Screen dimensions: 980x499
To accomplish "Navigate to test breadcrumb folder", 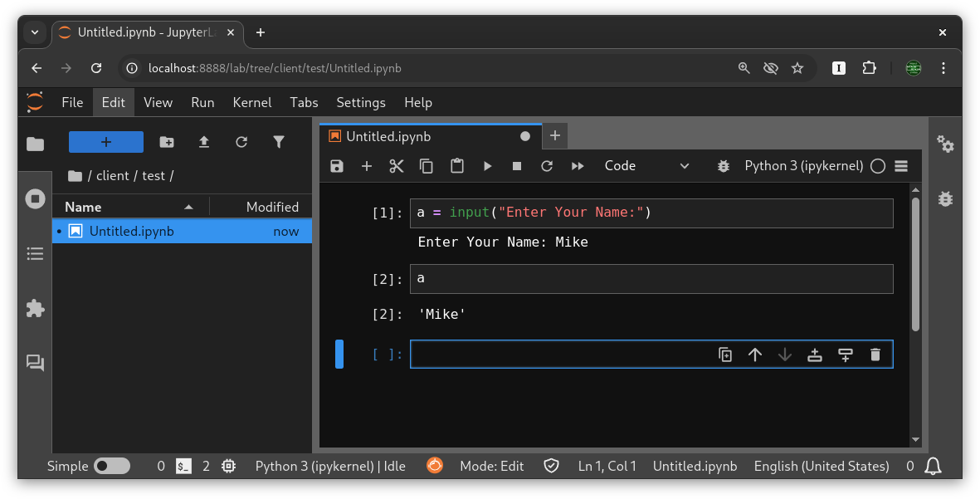I will point(154,176).
